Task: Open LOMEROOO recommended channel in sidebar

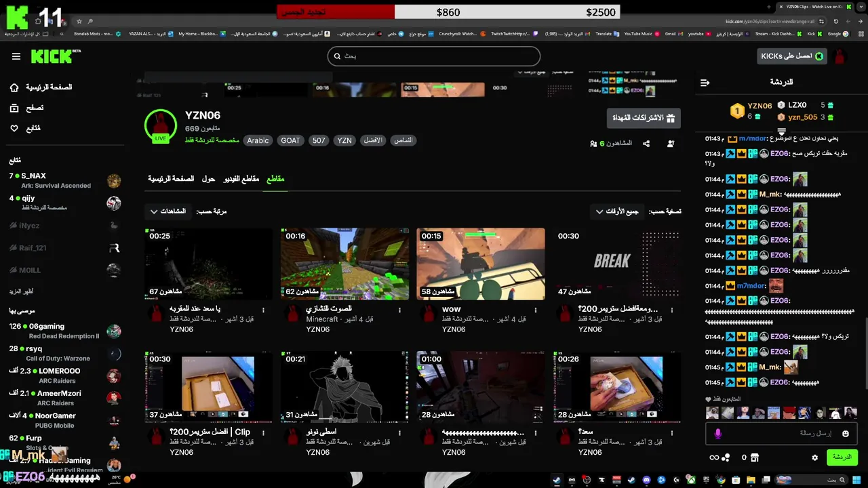Action: tap(64, 375)
